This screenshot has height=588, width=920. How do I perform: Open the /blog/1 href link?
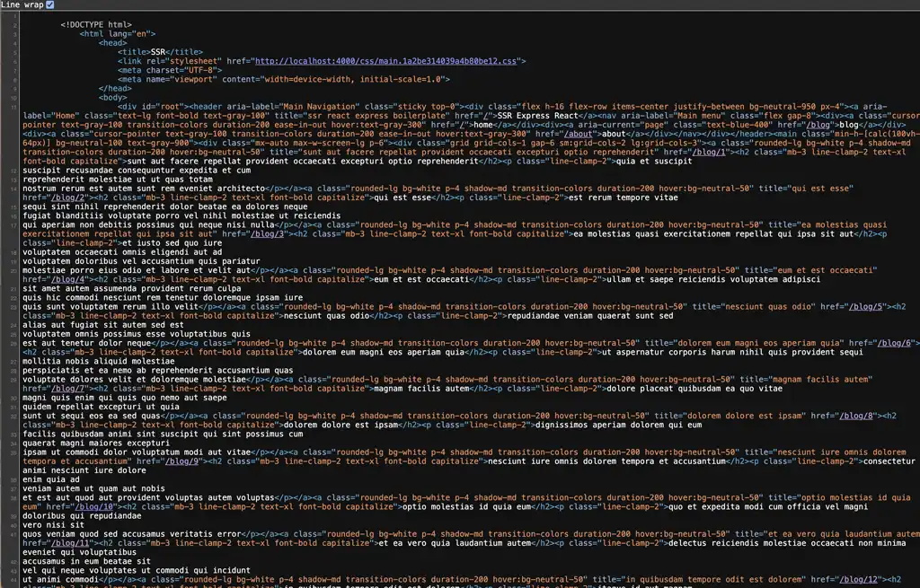[710, 153]
